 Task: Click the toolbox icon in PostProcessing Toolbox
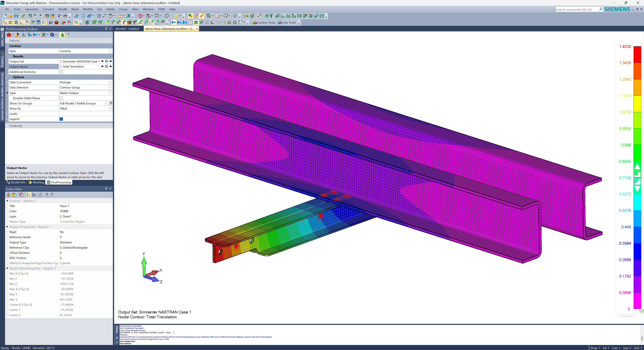point(9,35)
